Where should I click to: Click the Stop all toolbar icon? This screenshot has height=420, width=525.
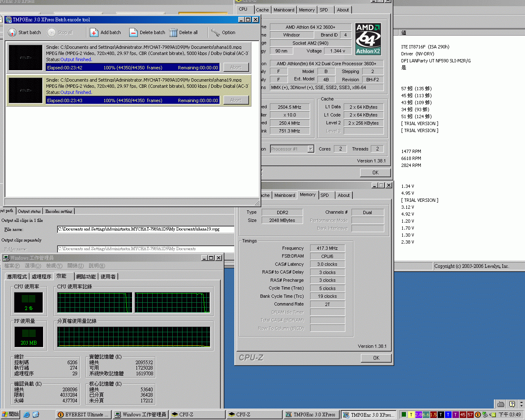(52, 32)
